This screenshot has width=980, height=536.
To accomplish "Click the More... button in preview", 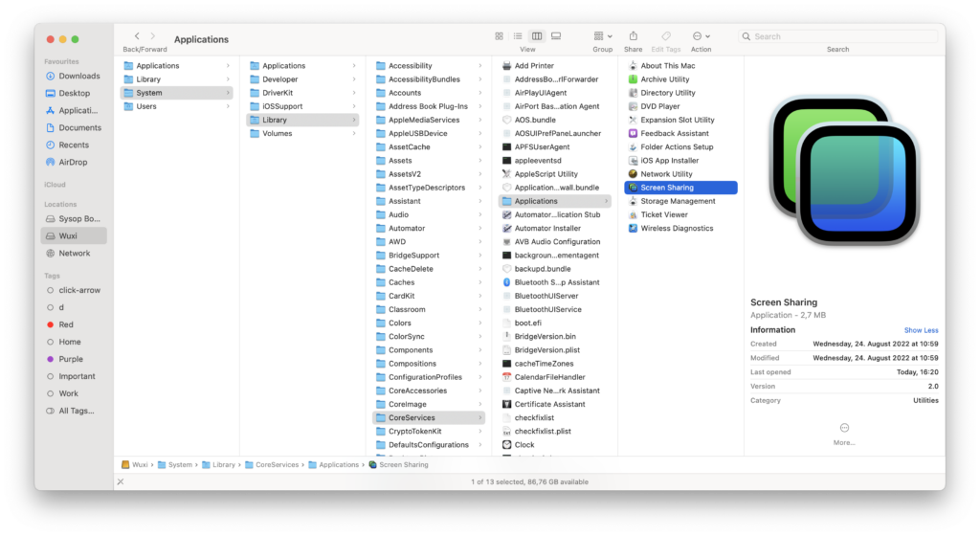I will click(844, 435).
